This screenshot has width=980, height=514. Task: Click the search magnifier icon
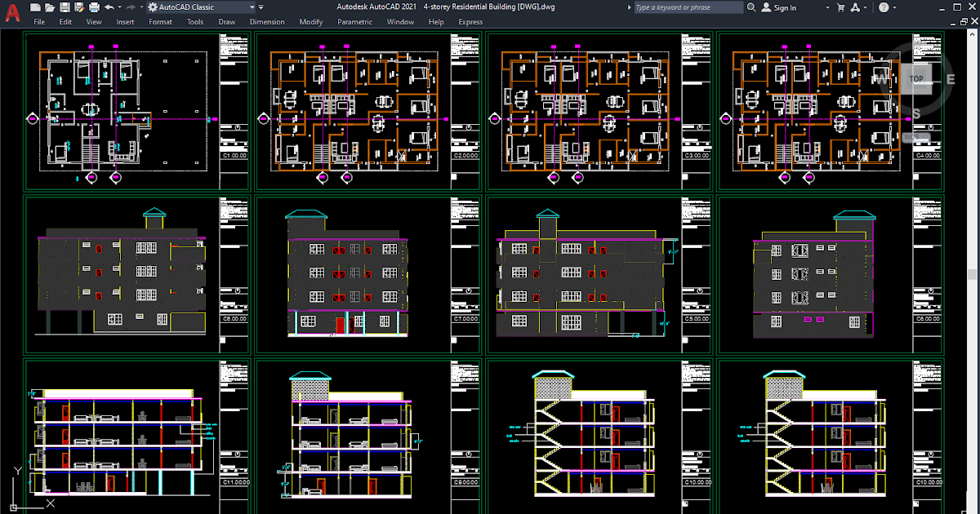pyautogui.click(x=751, y=7)
